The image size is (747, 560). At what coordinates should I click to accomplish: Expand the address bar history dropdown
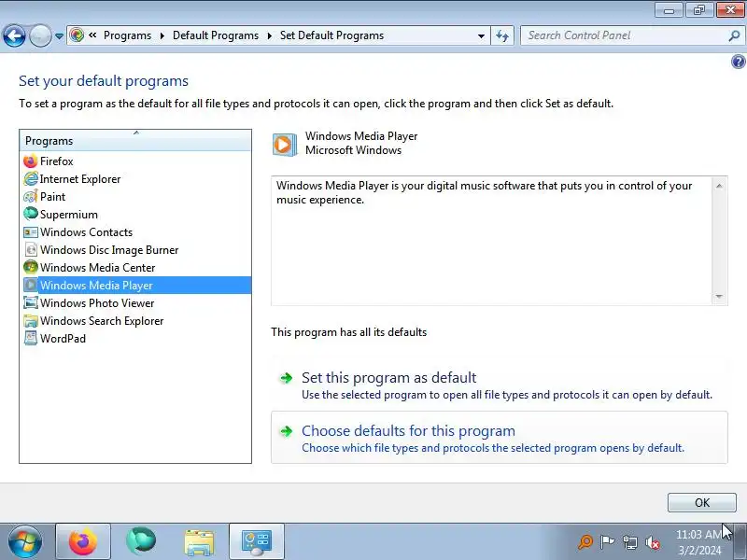point(481,36)
